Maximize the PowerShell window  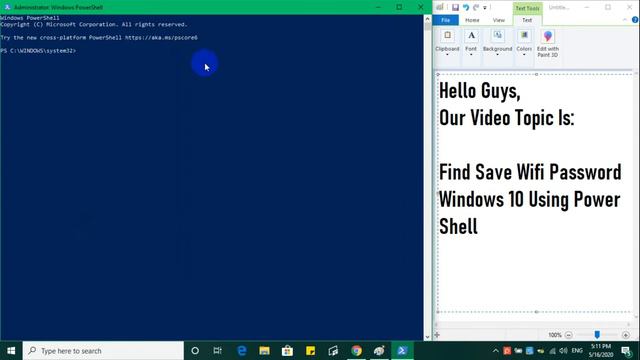pyautogui.click(x=399, y=7)
